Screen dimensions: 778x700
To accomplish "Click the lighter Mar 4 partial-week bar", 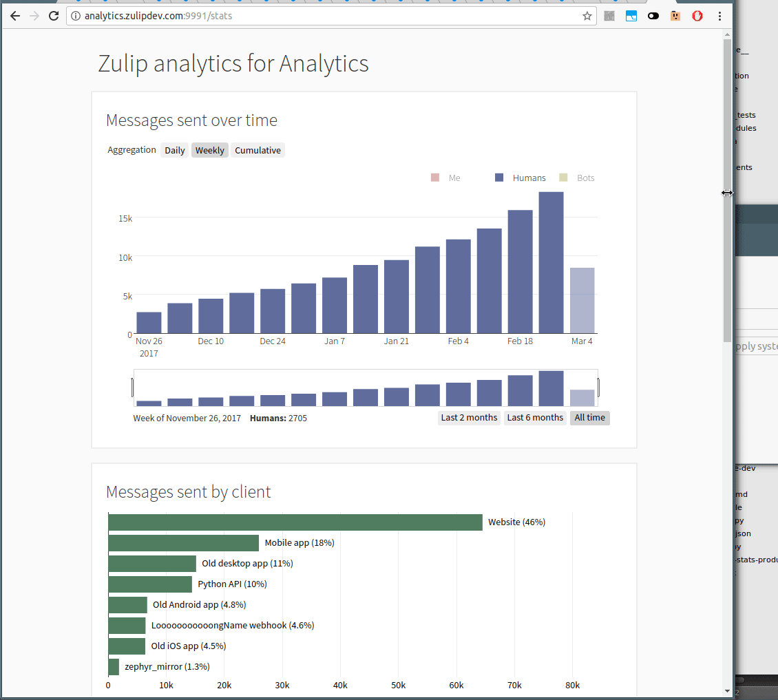I will pyautogui.click(x=582, y=301).
